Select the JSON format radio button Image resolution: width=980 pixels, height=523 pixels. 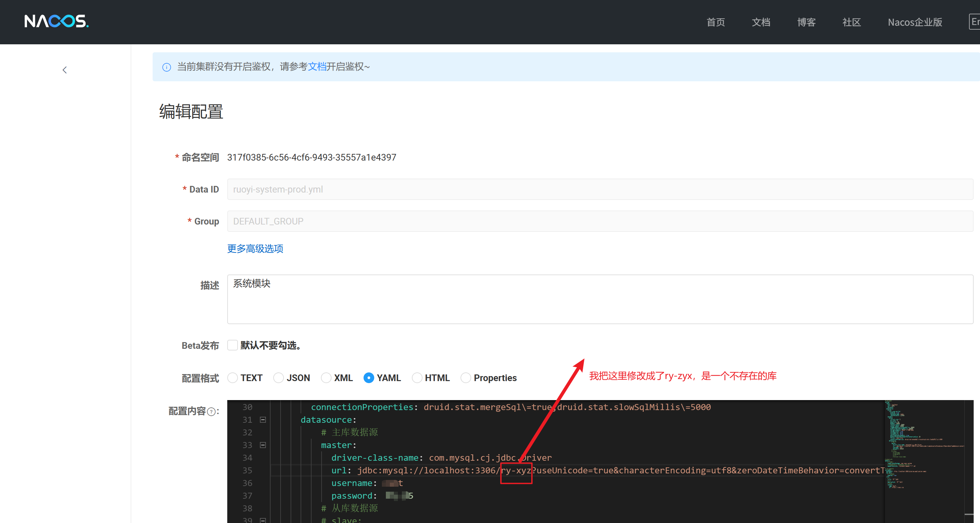279,378
